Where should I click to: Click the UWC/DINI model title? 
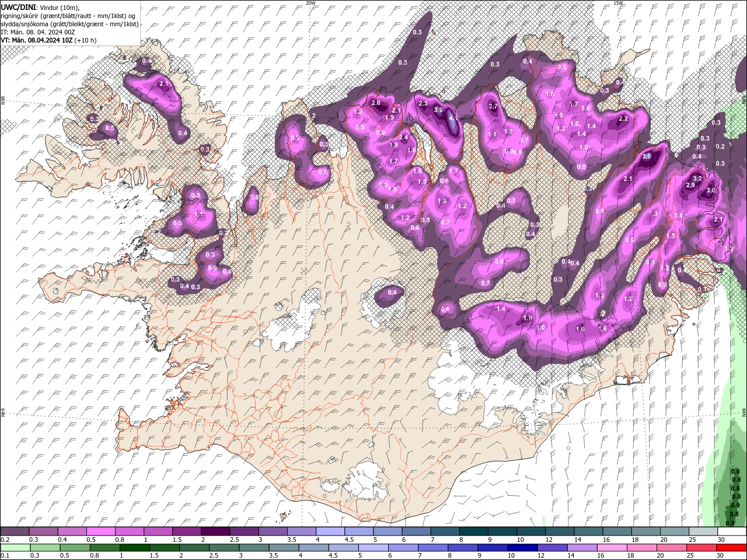coord(18,6)
